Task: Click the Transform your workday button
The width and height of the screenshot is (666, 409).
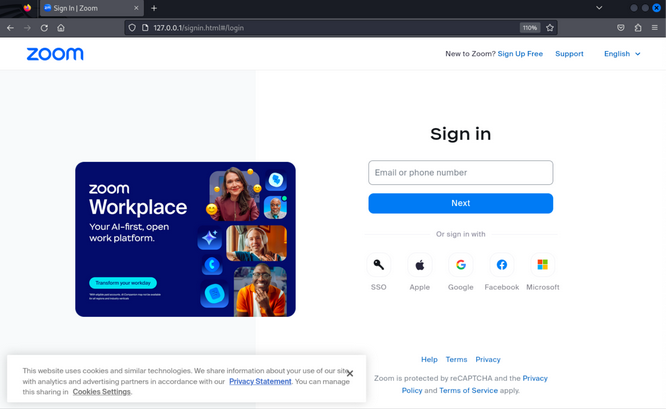Action: coord(123,283)
